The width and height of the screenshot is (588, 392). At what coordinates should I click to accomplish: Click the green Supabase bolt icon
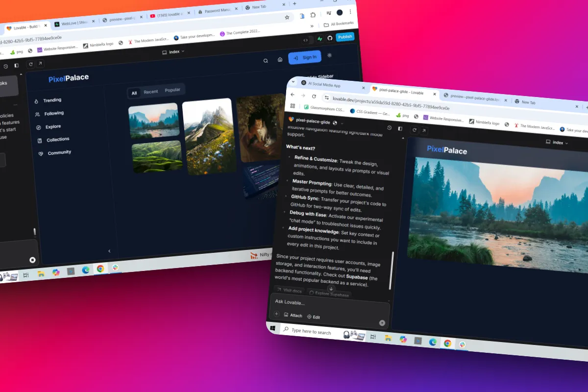pos(319,39)
